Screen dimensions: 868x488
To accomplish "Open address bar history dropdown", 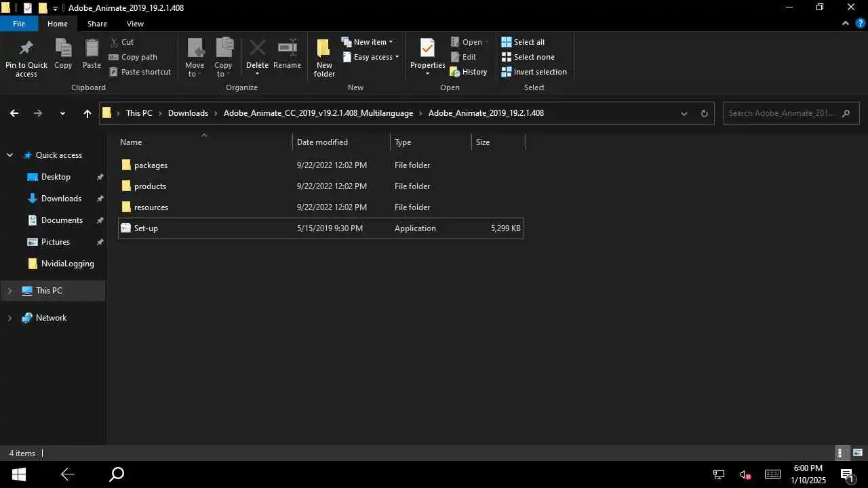I will click(x=684, y=113).
